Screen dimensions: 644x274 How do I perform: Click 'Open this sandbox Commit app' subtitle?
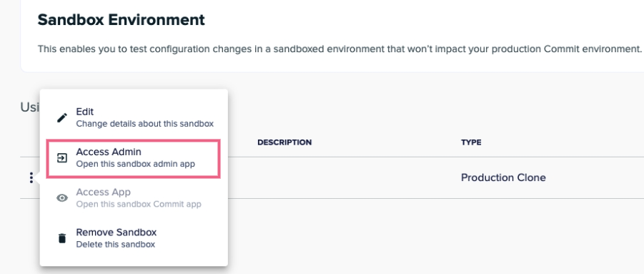(139, 204)
